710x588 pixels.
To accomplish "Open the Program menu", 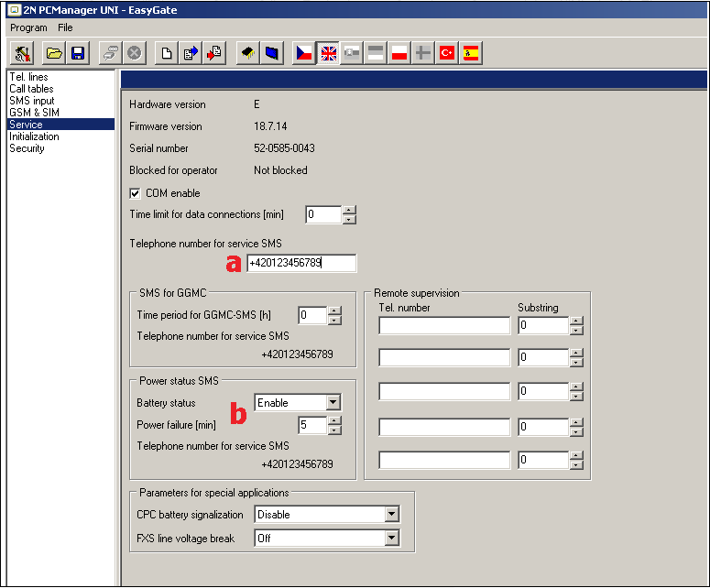I will click(x=28, y=27).
